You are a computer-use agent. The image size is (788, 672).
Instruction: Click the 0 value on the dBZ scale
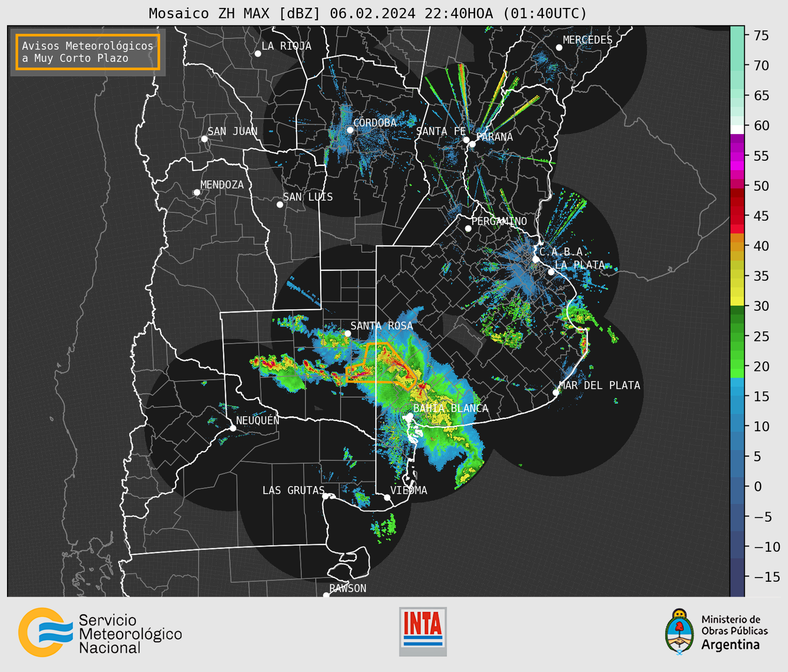758,486
